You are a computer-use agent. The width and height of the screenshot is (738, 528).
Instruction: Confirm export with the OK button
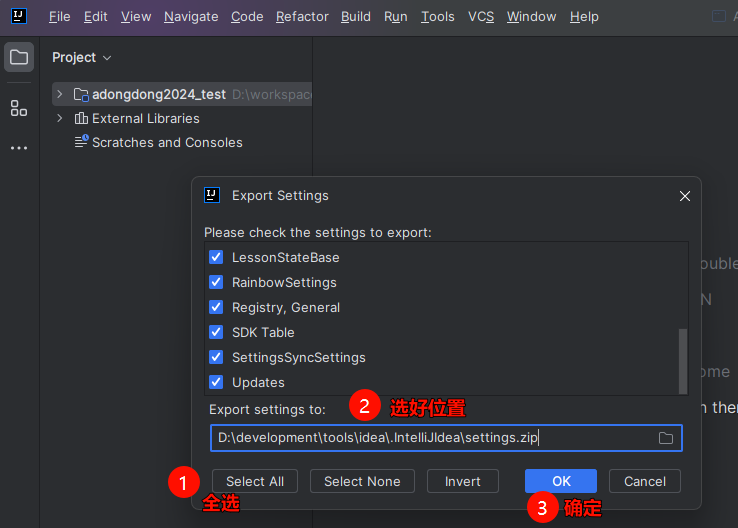(x=561, y=481)
